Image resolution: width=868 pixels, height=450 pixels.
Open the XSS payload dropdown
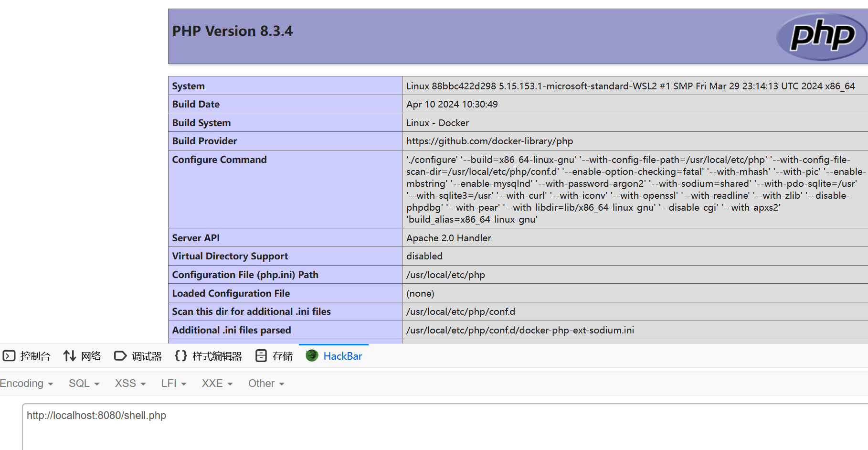tap(130, 384)
